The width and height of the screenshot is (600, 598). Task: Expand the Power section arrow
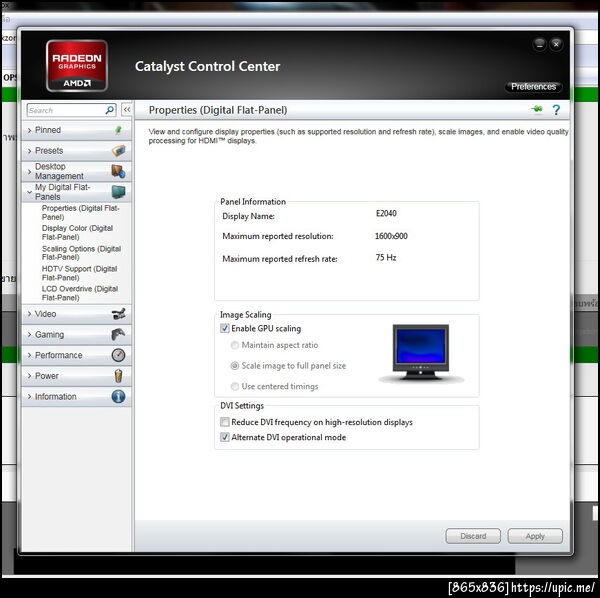point(29,376)
